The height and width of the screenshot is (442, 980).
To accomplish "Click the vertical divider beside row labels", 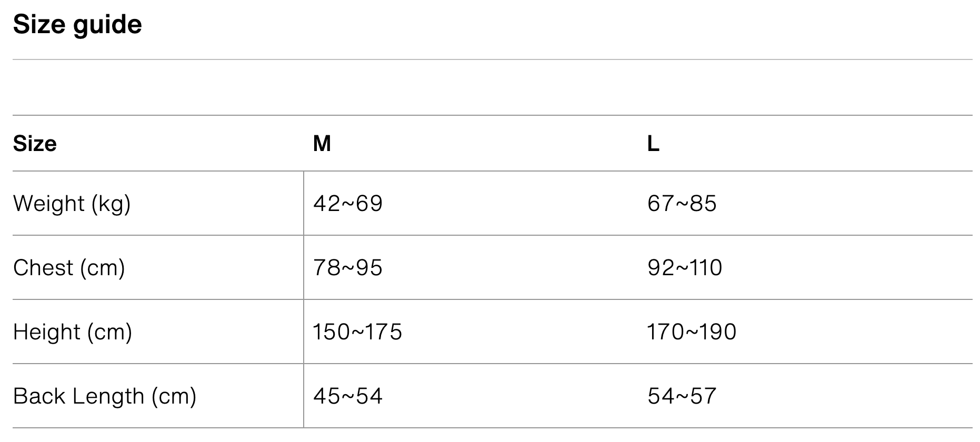I will [304, 299].
